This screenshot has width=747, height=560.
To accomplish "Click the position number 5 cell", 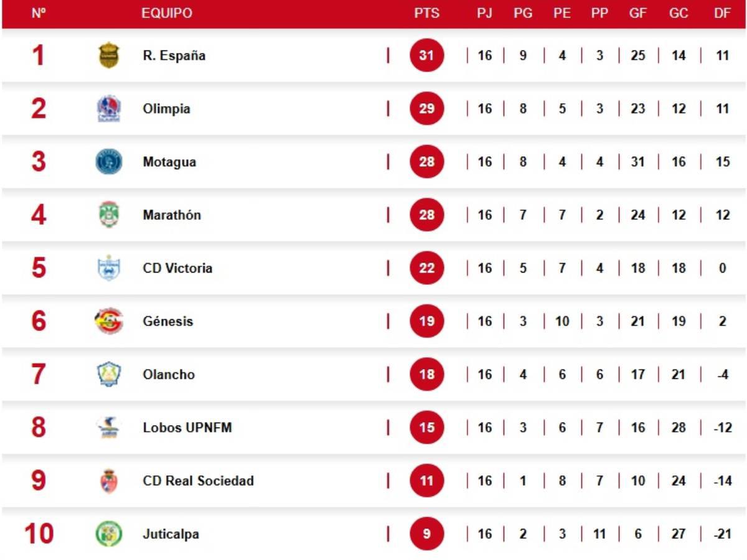I will click(39, 268).
